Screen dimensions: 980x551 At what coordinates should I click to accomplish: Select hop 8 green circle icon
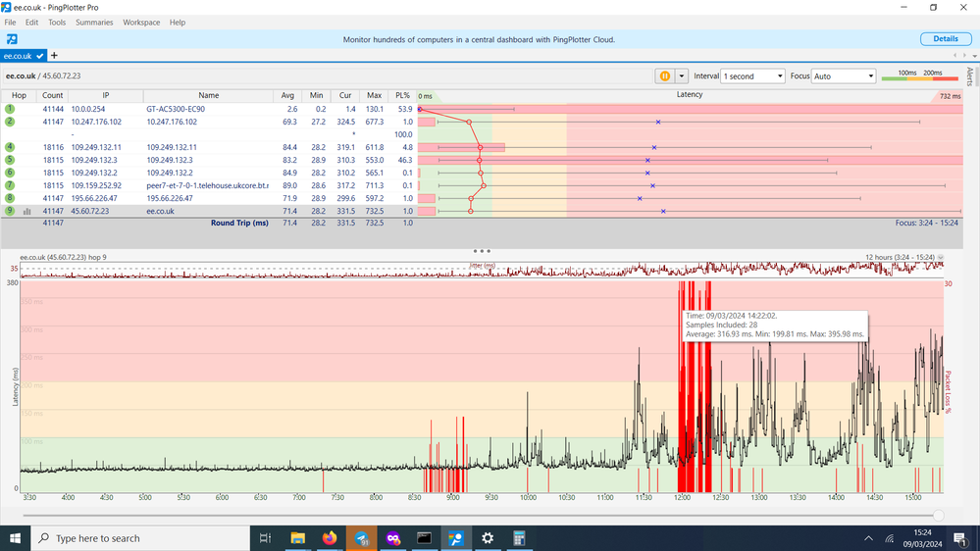click(10, 198)
